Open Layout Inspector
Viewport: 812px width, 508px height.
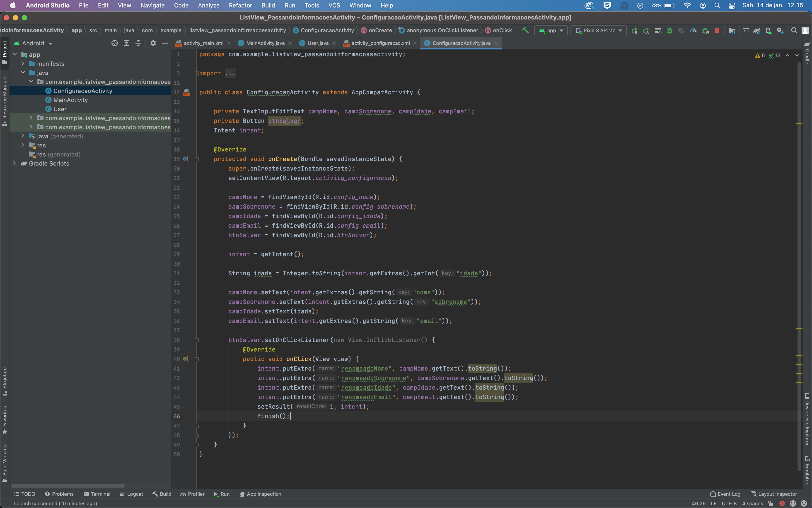pos(774,494)
